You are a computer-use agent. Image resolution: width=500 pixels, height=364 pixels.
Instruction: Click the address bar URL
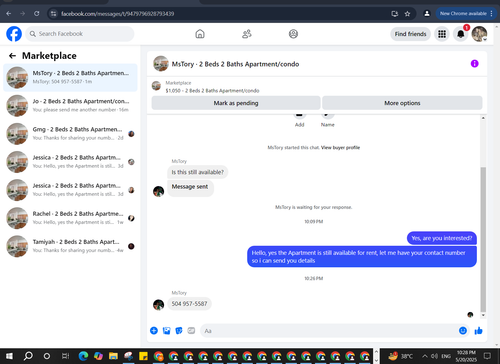117,14
